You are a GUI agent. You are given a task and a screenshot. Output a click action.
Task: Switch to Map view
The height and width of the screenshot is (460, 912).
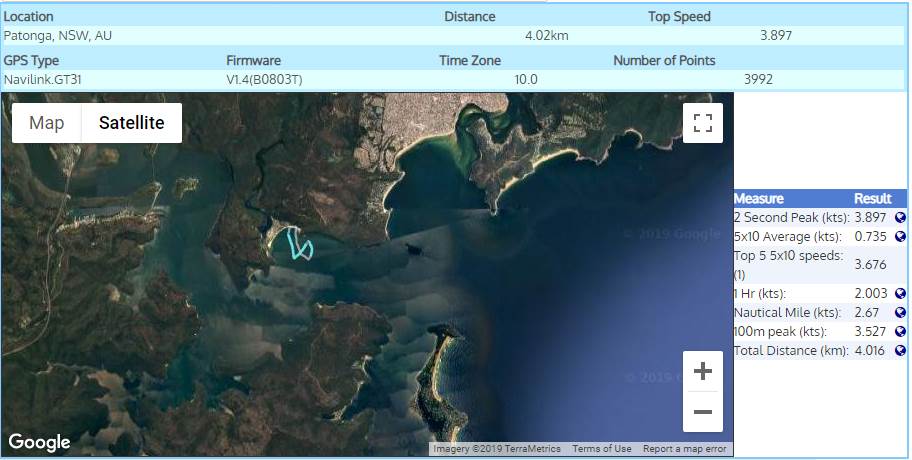pos(47,123)
